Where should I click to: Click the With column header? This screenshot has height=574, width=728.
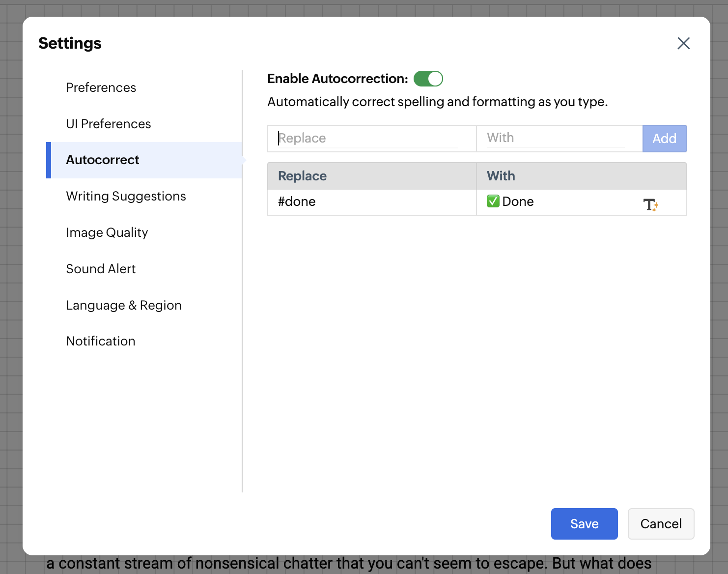pyautogui.click(x=501, y=176)
